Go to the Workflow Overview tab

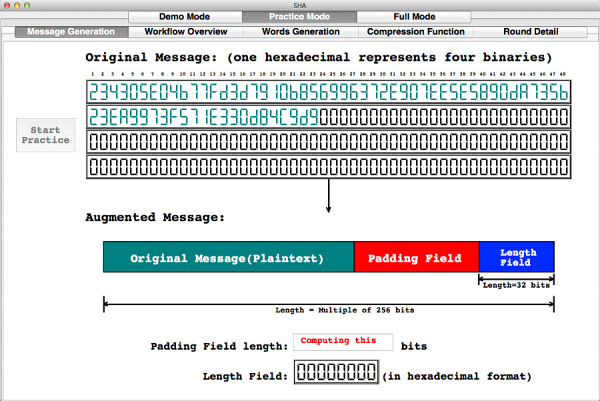pos(185,31)
